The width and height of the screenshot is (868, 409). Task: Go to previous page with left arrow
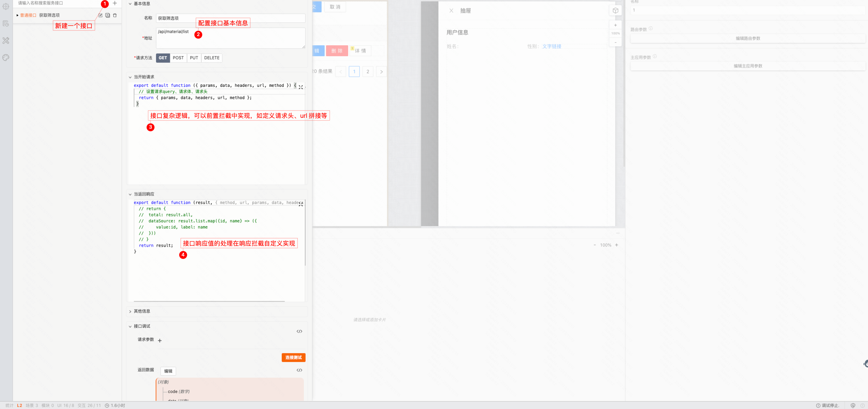click(341, 72)
